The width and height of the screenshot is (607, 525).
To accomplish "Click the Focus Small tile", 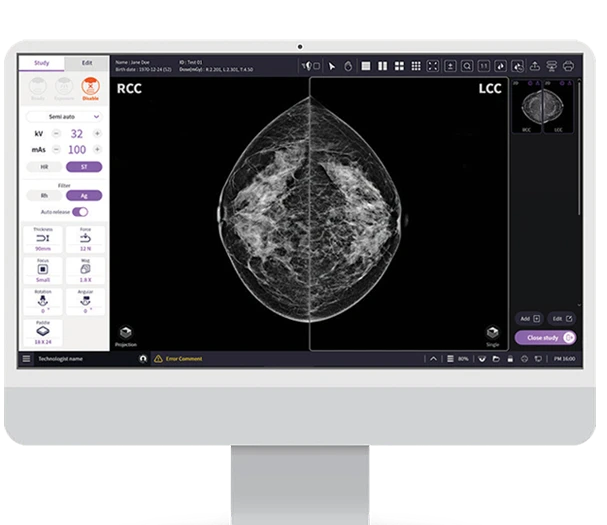I will click(43, 270).
